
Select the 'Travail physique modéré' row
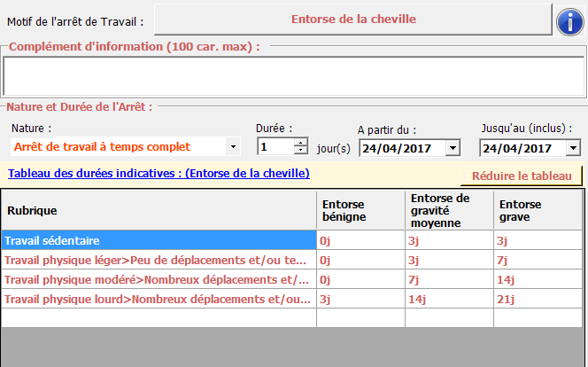(159, 279)
